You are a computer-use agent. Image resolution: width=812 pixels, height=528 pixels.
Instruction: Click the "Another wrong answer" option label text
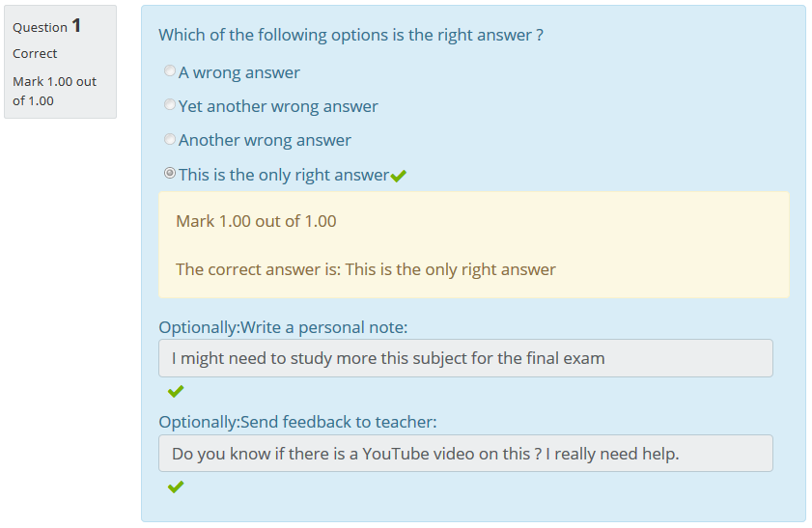click(265, 140)
